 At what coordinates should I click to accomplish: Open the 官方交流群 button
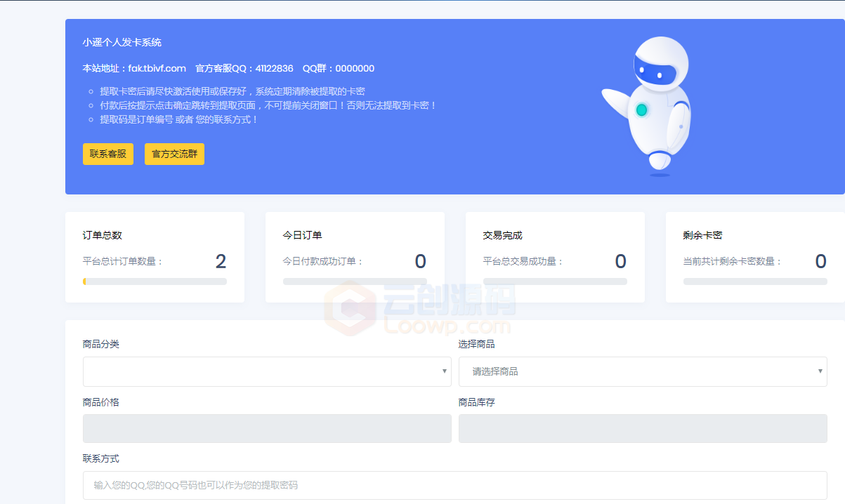tap(174, 154)
